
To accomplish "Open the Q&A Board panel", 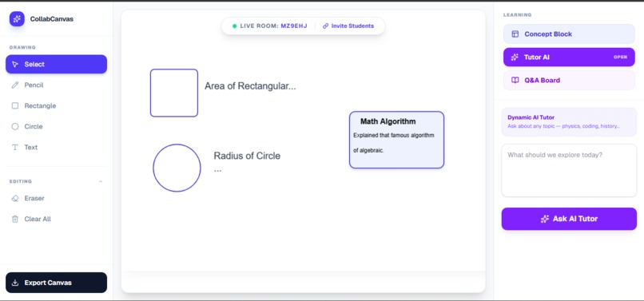I will point(569,81).
